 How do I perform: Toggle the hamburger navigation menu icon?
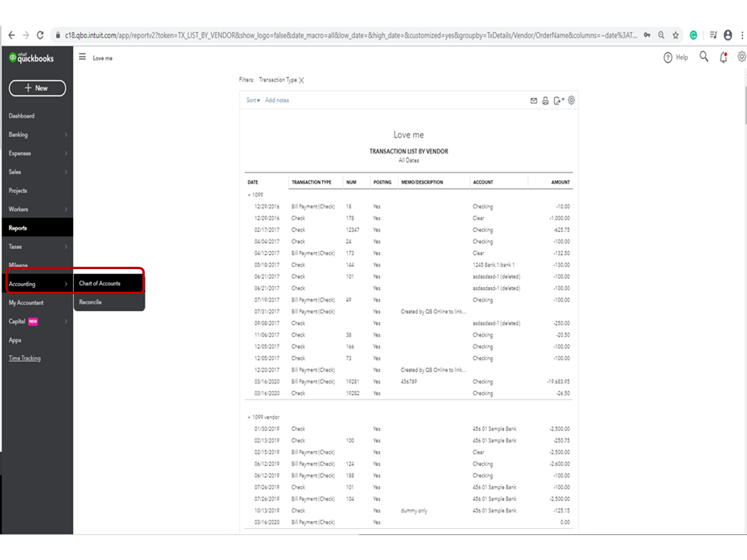82,57
